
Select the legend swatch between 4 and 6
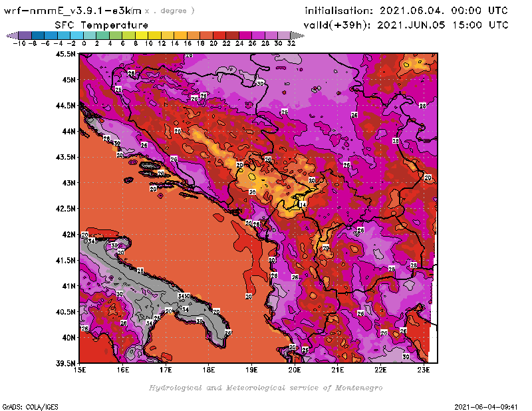[115, 35]
